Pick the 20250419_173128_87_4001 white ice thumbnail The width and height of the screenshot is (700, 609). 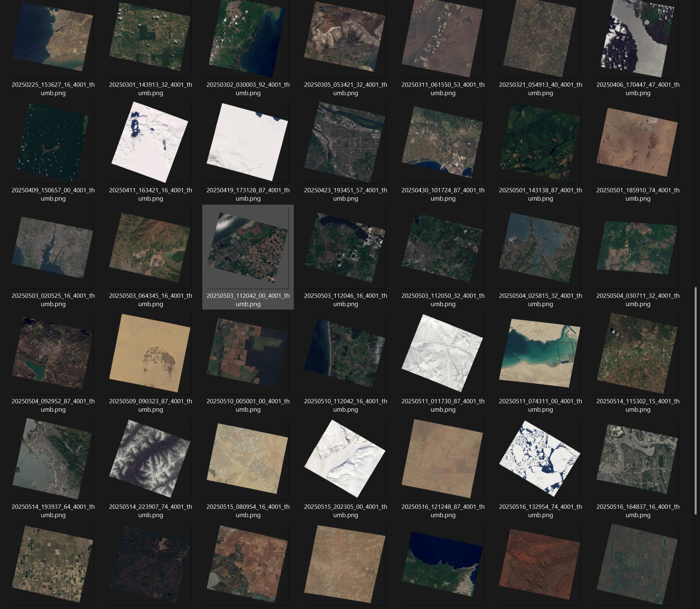[x=247, y=142]
